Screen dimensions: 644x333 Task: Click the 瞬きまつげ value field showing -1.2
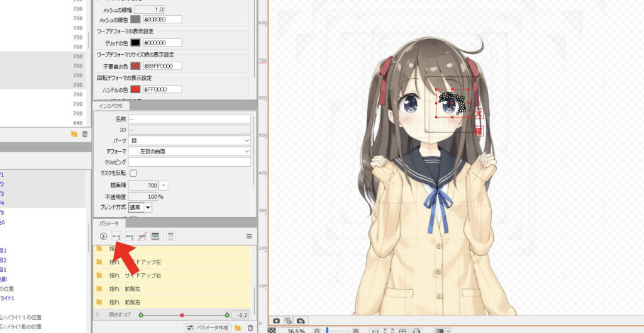point(240,315)
